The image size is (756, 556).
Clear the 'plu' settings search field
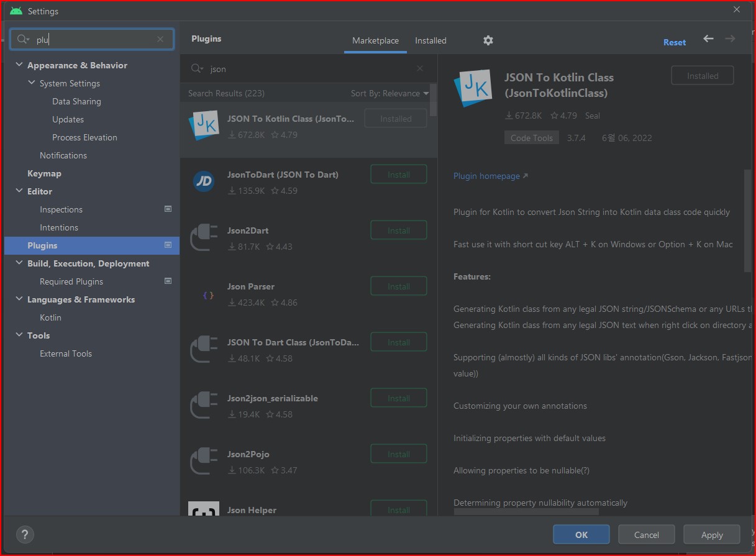pyautogui.click(x=160, y=39)
